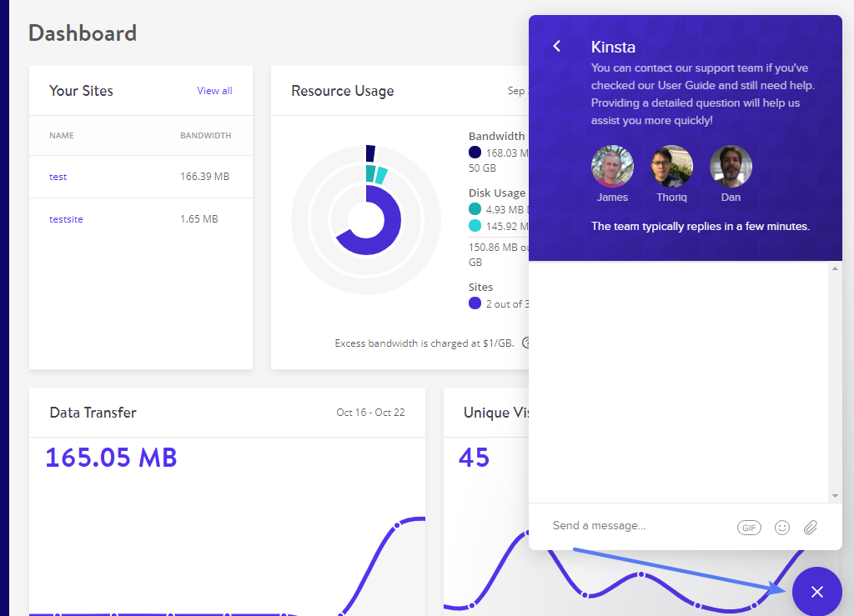Click James's support avatar
Image resolution: width=854 pixels, height=616 pixels.
click(612, 166)
